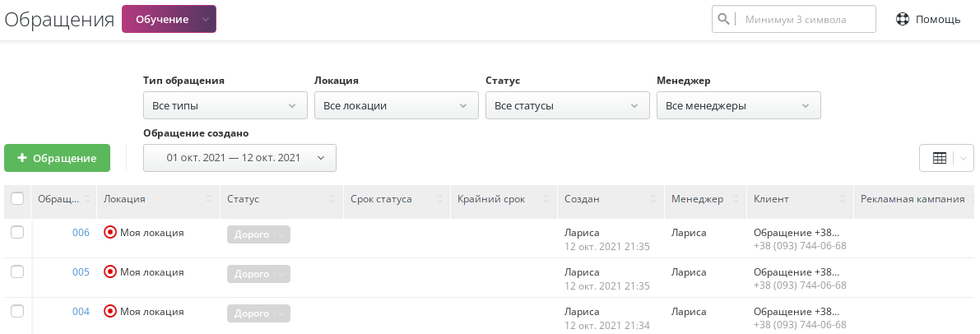Image resolution: width=980 pixels, height=334 pixels.
Task: Click the sort arrows in Клиент column
Action: 843,200
